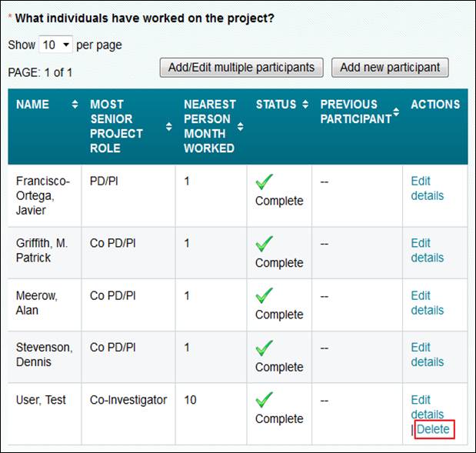Click green checkmark for User, Test row
This screenshot has width=476, height=453.
click(264, 400)
